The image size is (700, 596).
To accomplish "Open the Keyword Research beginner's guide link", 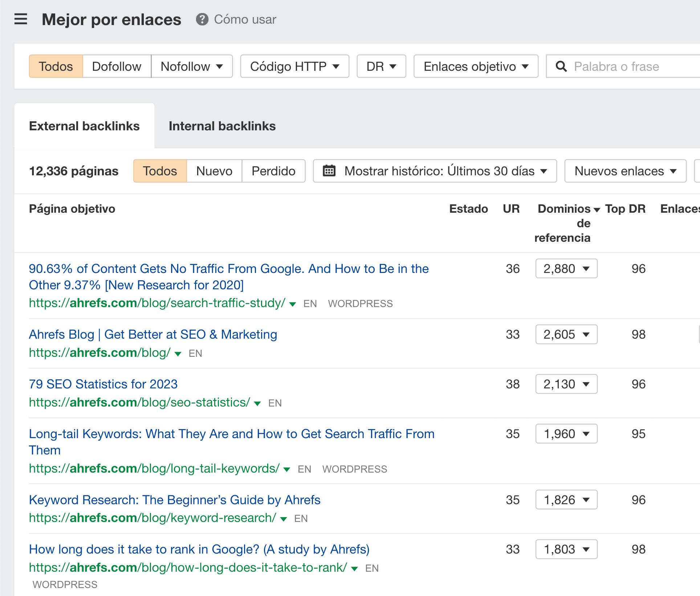I will point(175,500).
